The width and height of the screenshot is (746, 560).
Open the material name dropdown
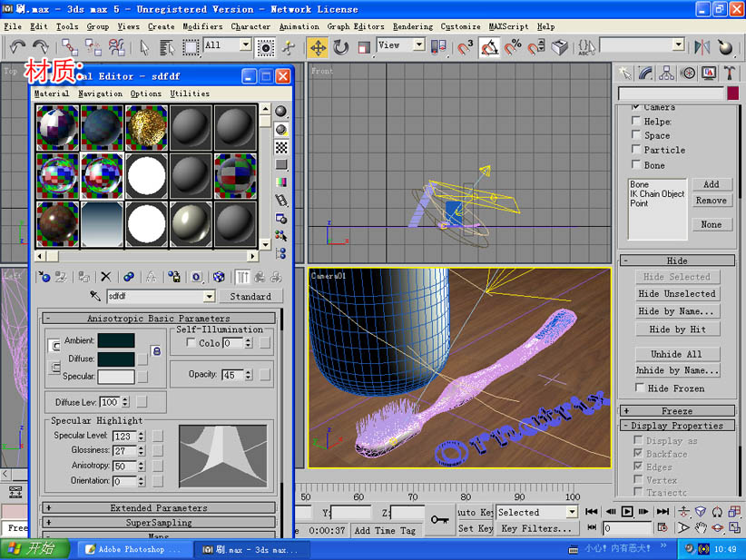coord(210,297)
